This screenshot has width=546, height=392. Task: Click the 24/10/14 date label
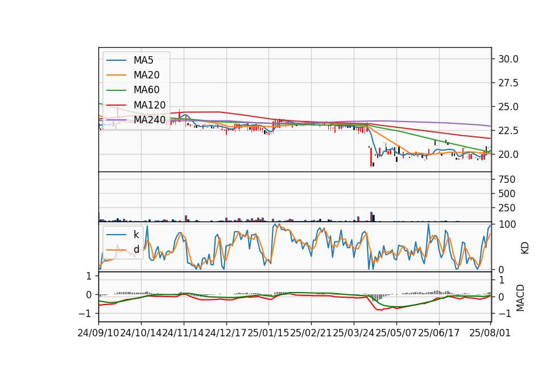pos(141,333)
